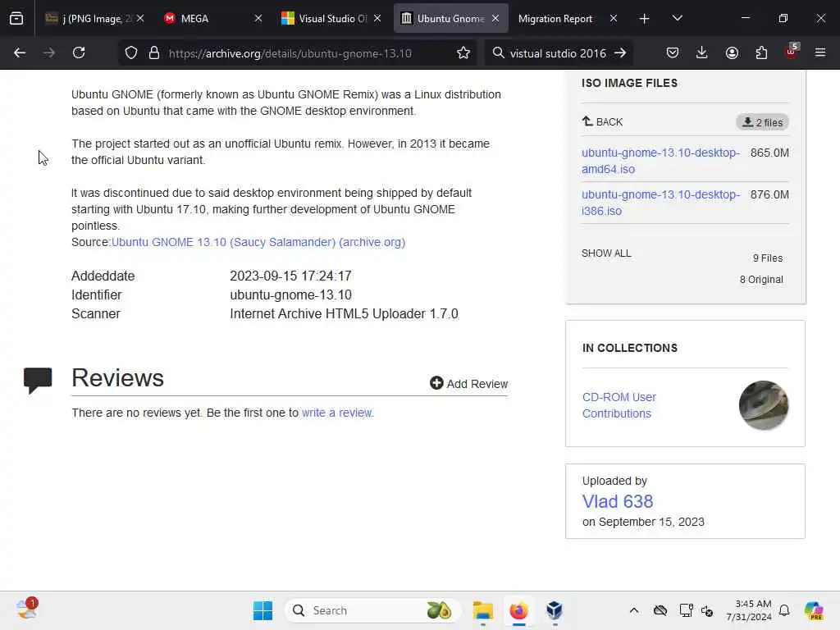Close the Visual Studio tab
The image size is (840, 630).
click(x=377, y=18)
